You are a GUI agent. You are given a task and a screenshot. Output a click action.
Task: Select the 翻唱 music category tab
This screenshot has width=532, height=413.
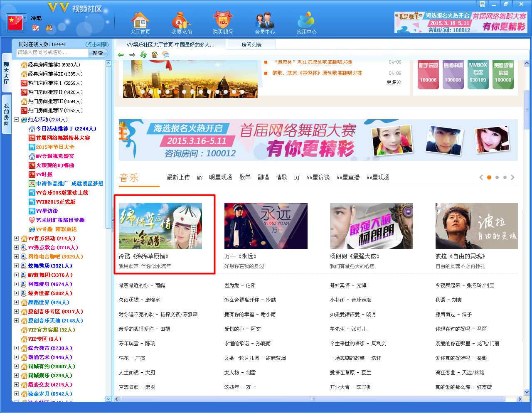[x=263, y=177]
